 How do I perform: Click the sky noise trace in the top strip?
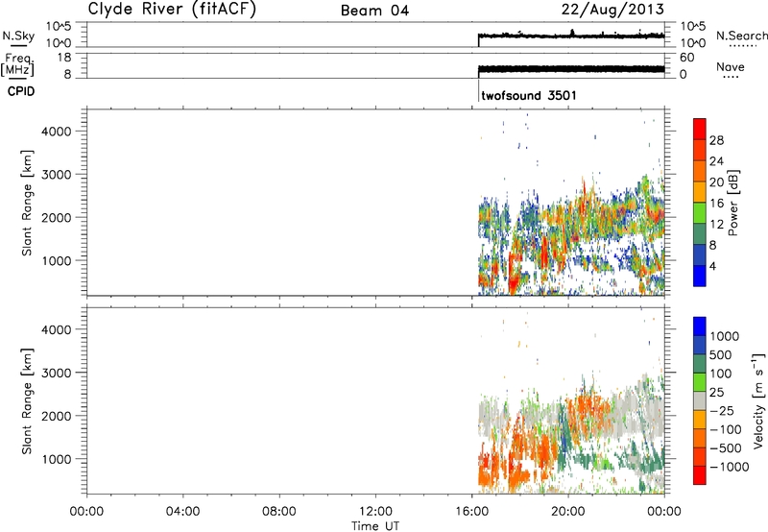click(571, 36)
